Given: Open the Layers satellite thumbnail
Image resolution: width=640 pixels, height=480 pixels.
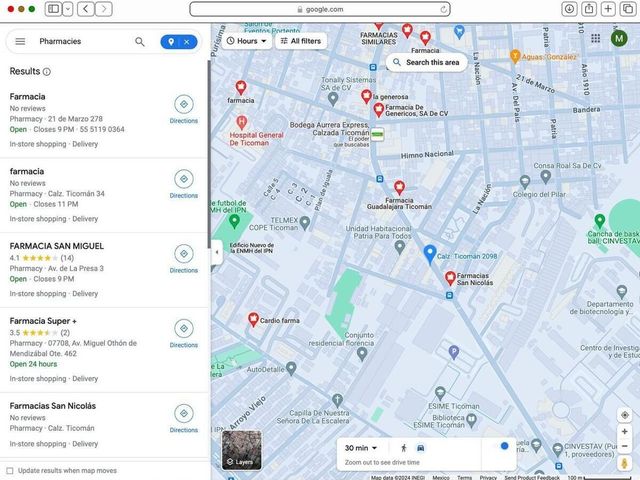Looking at the screenshot, I should (x=241, y=450).
